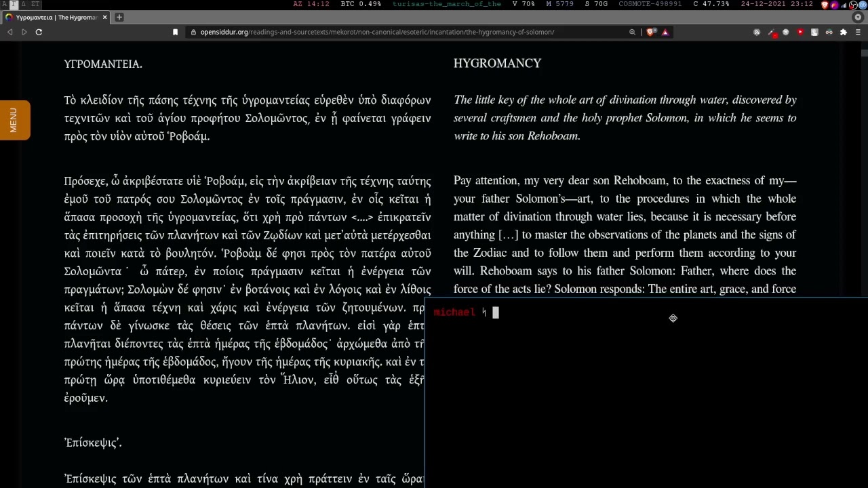Switch to workspace Δ
The height and width of the screenshot is (488, 868).
[24, 4]
